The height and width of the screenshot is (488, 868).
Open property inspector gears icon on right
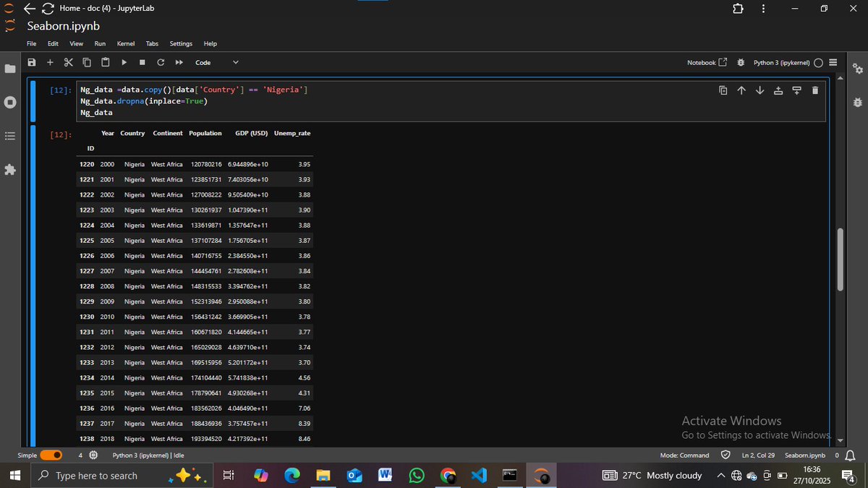point(858,69)
